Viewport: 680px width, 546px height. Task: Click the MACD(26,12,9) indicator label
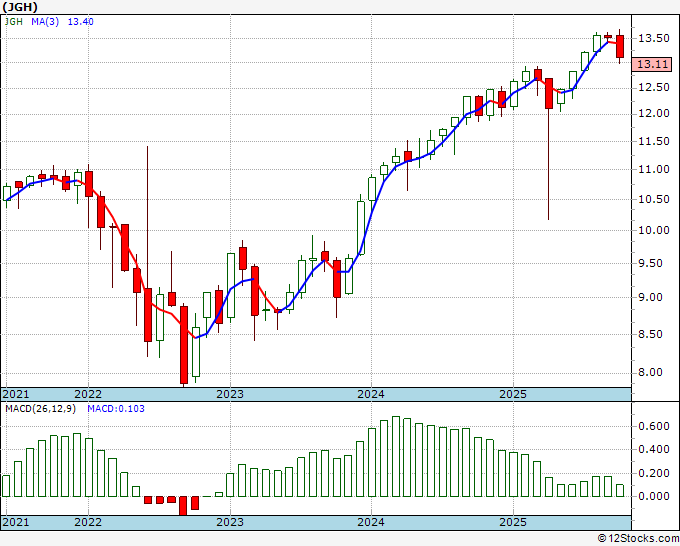(40, 409)
